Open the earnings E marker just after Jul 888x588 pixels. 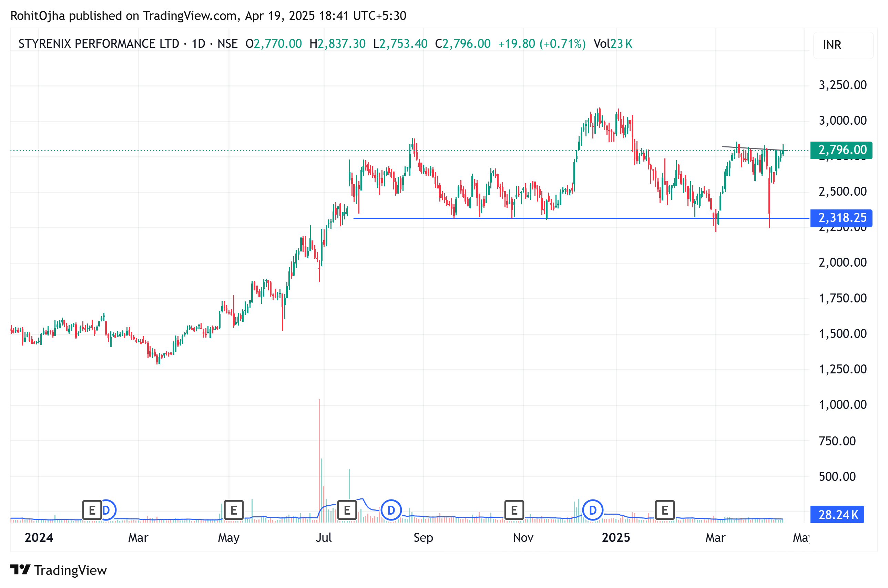coord(347,510)
